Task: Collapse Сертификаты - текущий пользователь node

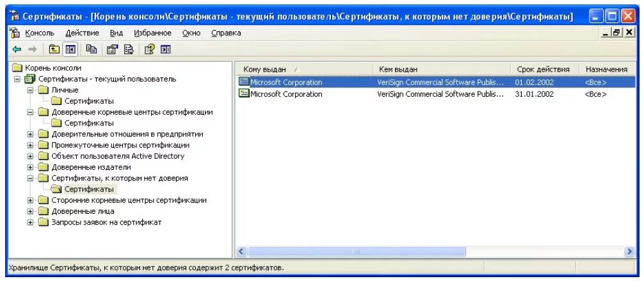Action: point(17,79)
